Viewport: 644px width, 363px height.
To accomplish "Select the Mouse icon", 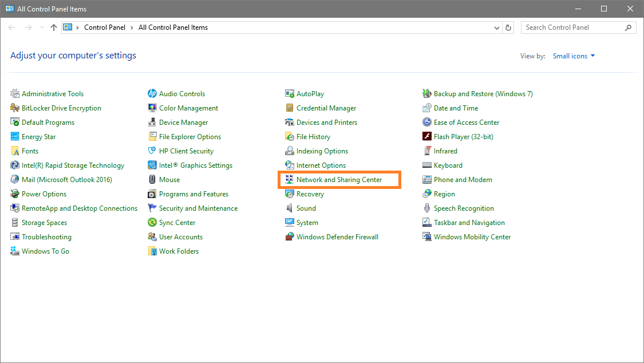I will pos(152,179).
